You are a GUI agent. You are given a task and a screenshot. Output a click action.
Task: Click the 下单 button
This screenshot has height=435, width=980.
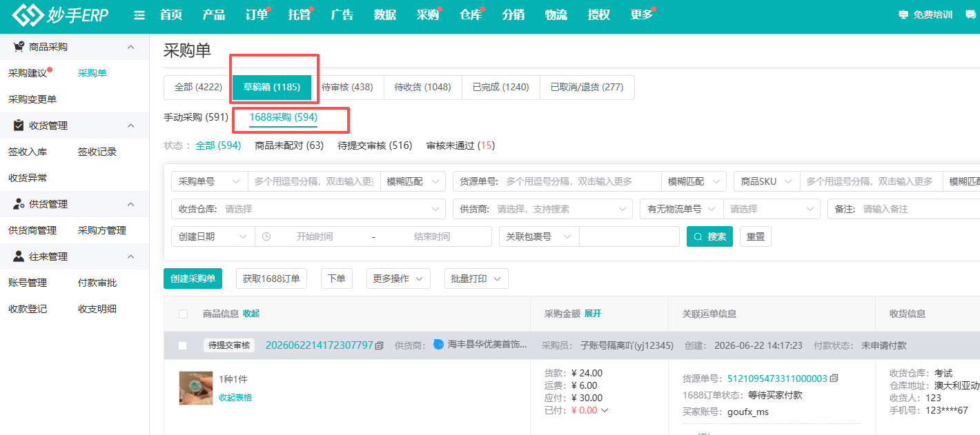337,279
